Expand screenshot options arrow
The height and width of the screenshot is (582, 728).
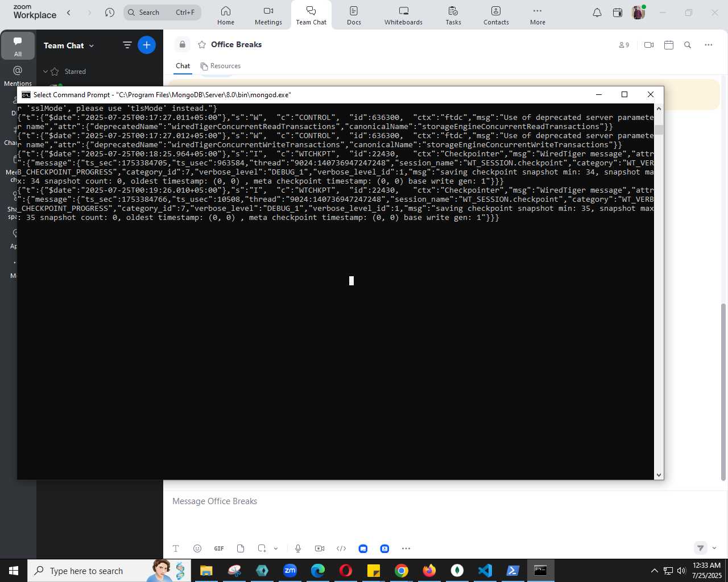276,548
